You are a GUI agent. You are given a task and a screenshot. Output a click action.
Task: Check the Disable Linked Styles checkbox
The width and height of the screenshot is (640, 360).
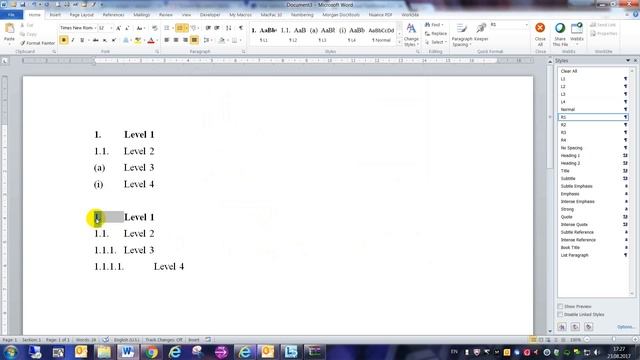coord(560,314)
